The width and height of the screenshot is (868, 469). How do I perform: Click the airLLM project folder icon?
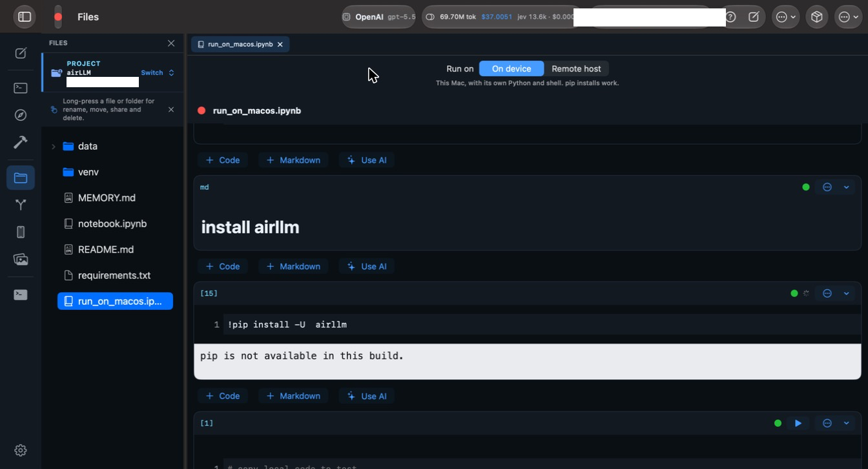click(x=57, y=72)
